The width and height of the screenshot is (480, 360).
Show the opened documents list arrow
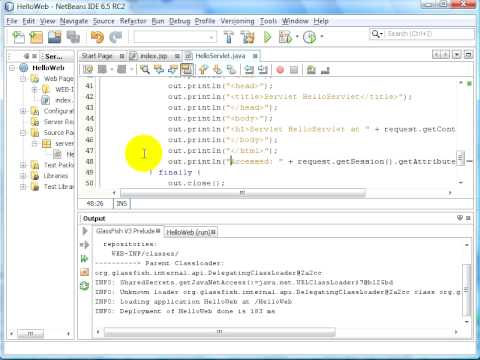(x=457, y=55)
